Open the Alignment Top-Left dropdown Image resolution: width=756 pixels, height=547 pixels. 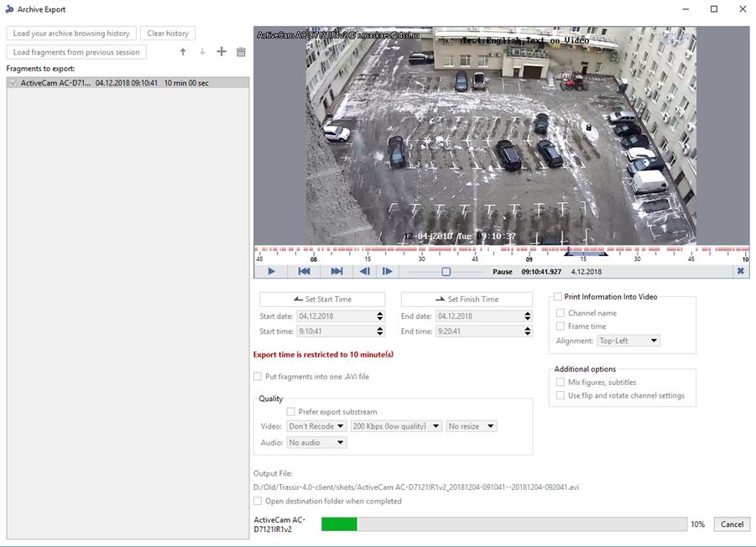click(628, 341)
